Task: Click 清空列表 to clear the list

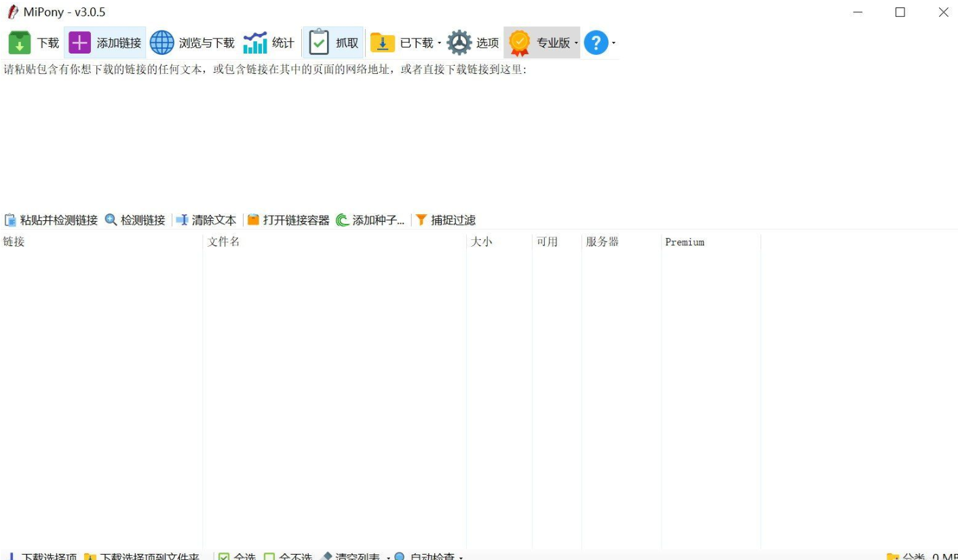Action: tap(350, 556)
